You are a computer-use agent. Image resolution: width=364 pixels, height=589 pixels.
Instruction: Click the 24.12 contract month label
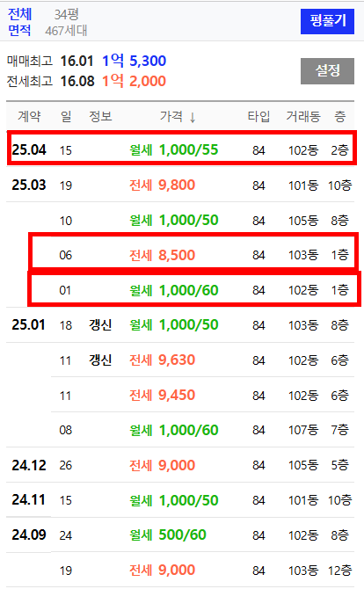click(29, 465)
